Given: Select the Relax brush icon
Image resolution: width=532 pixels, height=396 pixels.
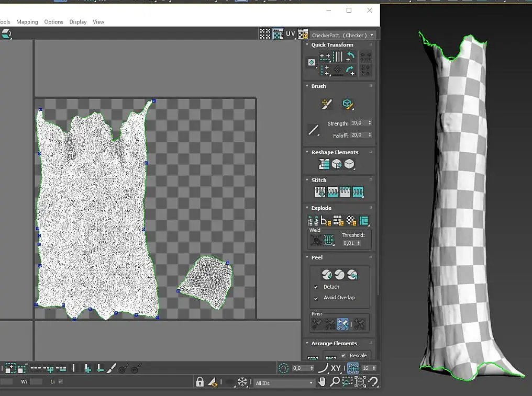Looking at the screenshot, I should [x=348, y=105].
